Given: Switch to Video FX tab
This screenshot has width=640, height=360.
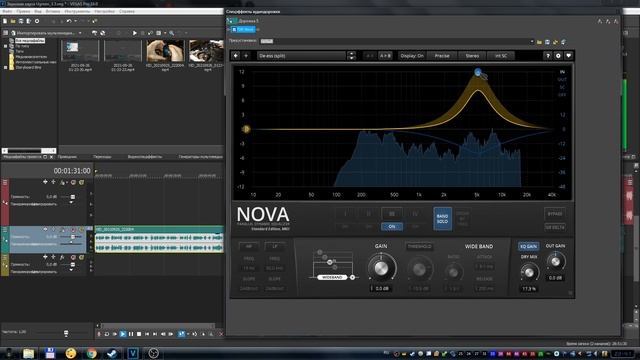Looking at the screenshot, I should pyautogui.click(x=145, y=157).
